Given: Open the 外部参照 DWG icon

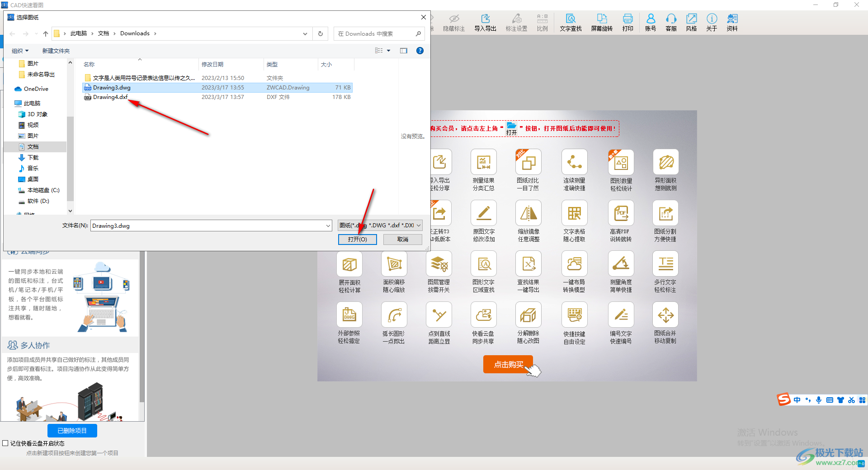Looking at the screenshot, I should tap(349, 315).
